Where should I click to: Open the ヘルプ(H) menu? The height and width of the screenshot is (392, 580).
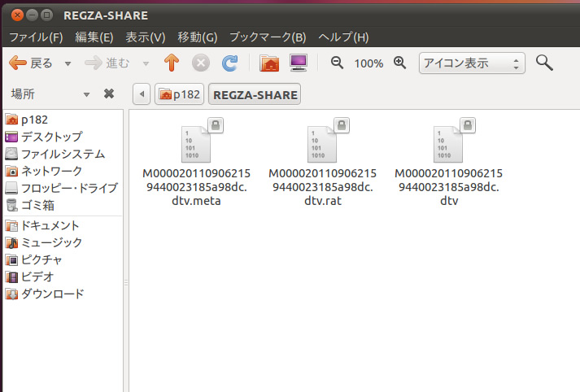tap(343, 37)
